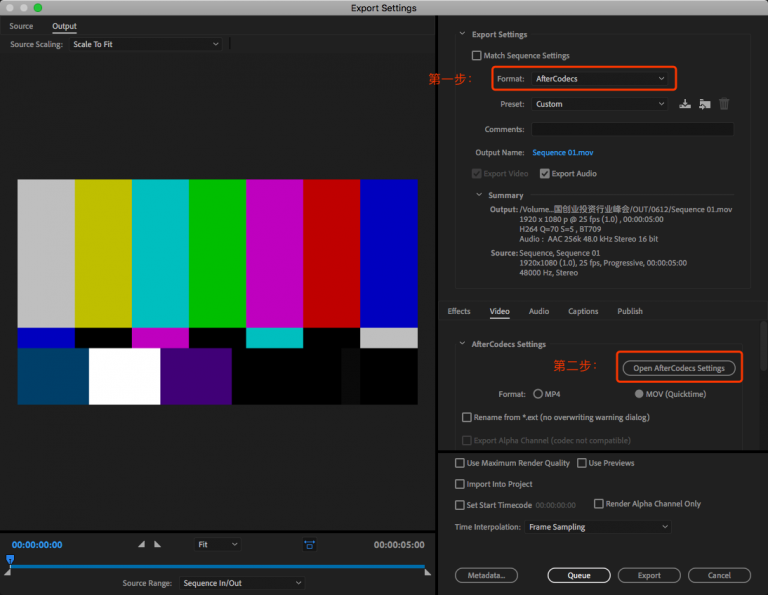Click the duration readout 00:00:05:00
The height and width of the screenshot is (595, 768).
coord(399,545)
